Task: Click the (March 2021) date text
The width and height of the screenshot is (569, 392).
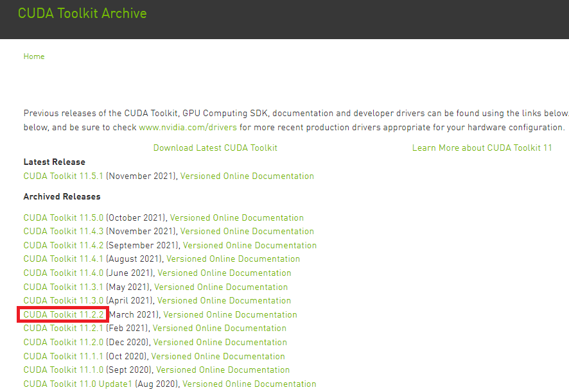Action: [133, 315]
